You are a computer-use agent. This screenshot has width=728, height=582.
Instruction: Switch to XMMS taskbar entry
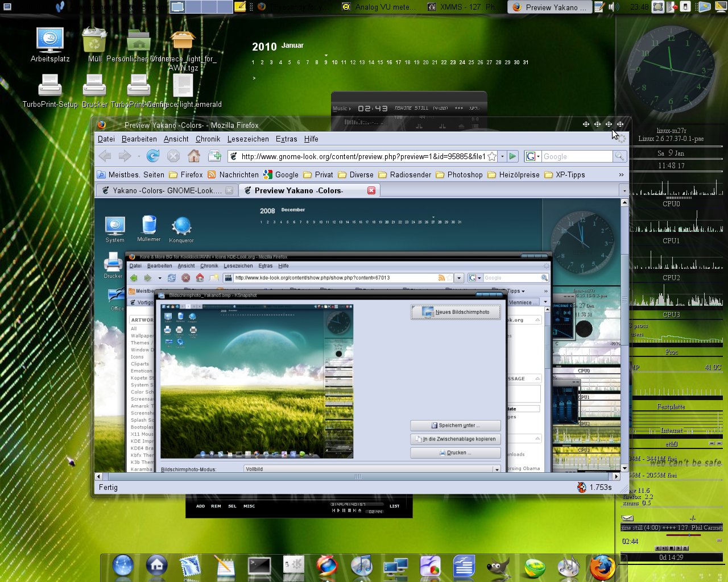464,7
